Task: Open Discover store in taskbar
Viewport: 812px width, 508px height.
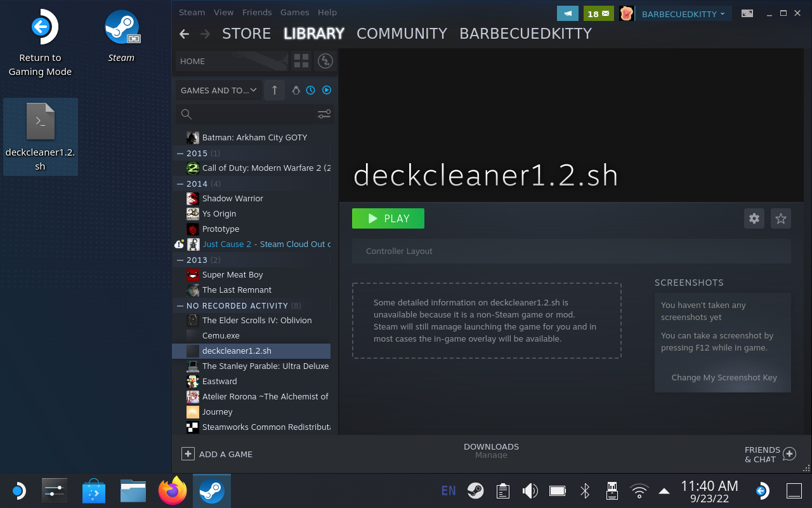Action: (94, 491)
